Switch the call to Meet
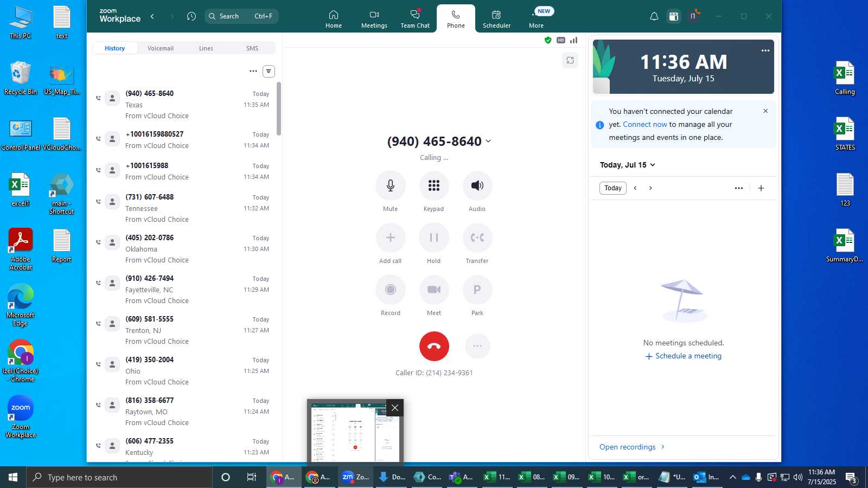 (434, 290)
